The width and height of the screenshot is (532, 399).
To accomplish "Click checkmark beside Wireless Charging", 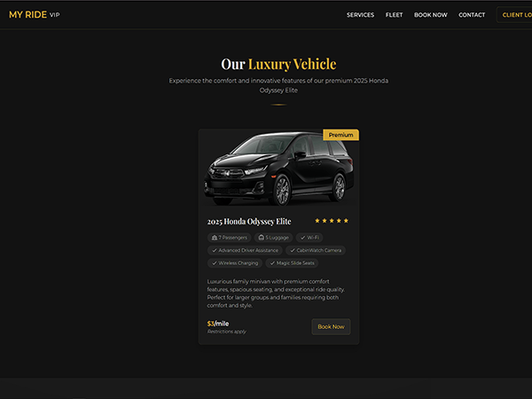I will click(214, 263).
